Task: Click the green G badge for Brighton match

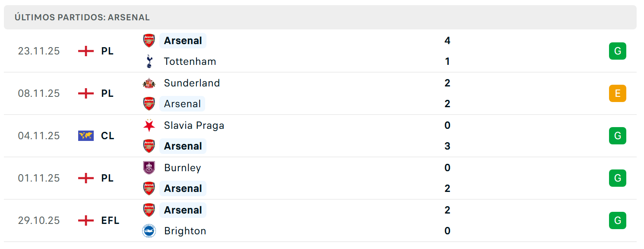Action: coord(618,220)
